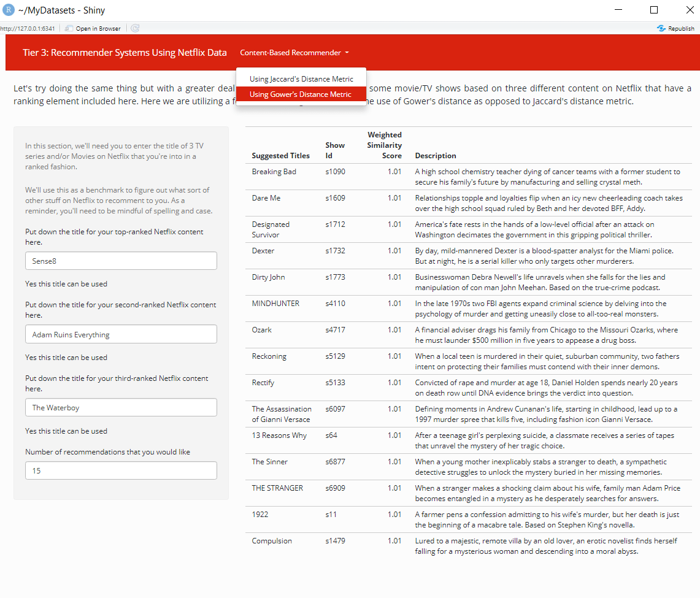Minimize the Shiny window

coord(618,10)
